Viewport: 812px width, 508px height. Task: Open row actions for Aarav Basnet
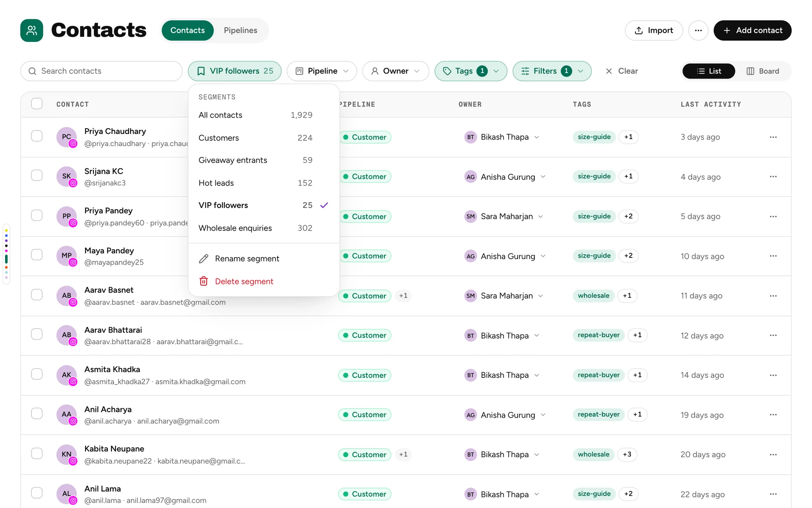(x=773, y=296)
